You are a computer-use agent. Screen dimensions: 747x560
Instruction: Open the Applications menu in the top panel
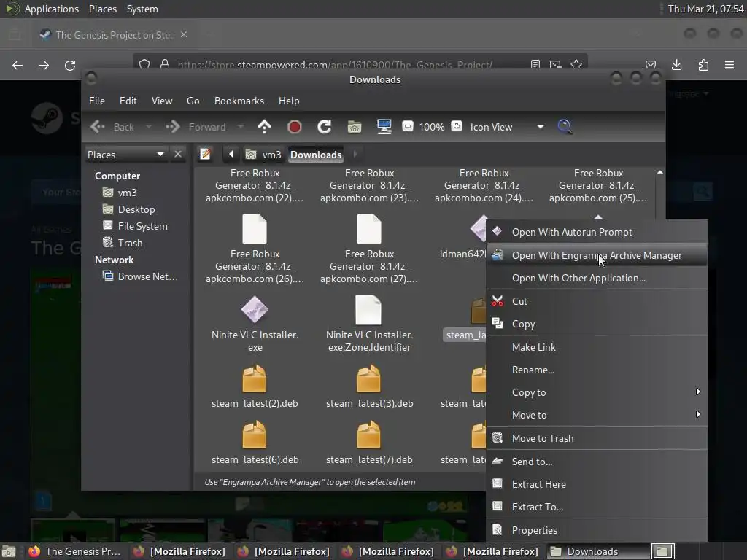coord(52,9)
